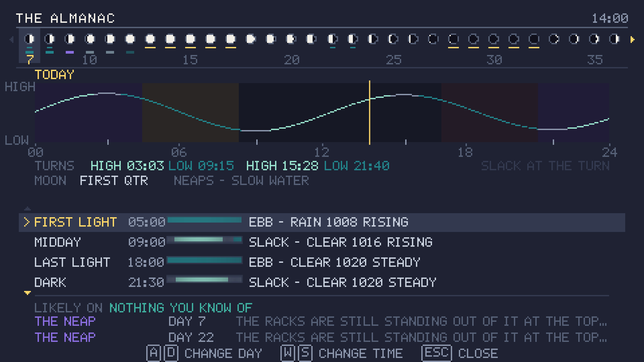Select the day 15 full moon icon
This screenshot has width=644, height=362.
click(191, 39)
